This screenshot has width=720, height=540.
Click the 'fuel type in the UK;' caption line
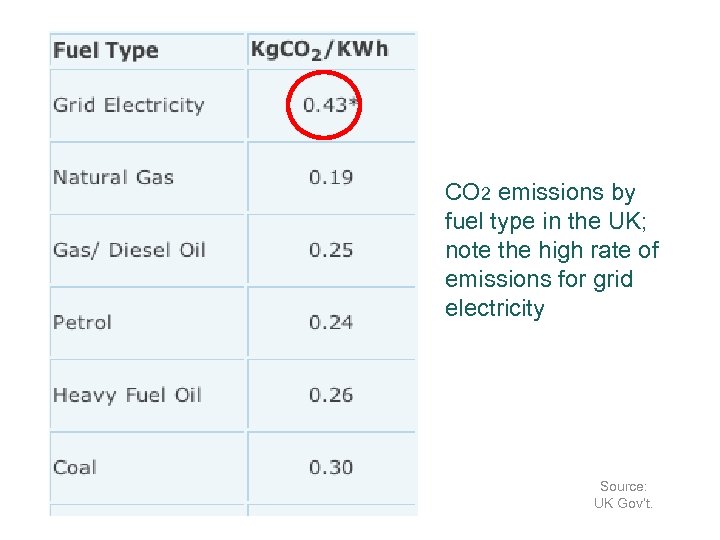pyautogui.click(x=545, y=221)
